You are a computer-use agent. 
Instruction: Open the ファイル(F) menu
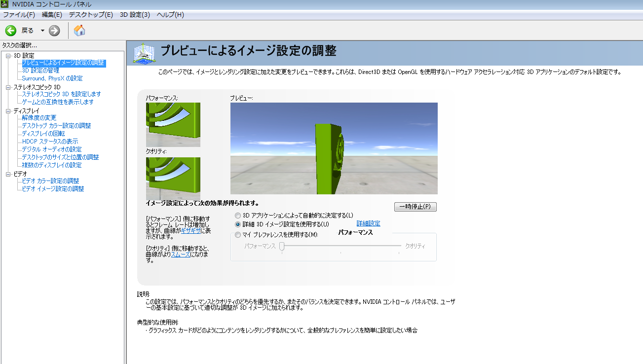point(19,15)
